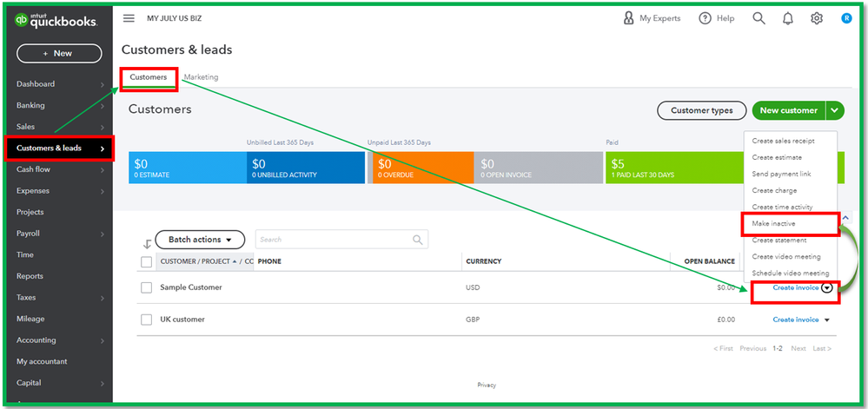Viewport: 868px width, 409px height.
Task: Choose Create charge from the menu
Action: coord(774,190)
